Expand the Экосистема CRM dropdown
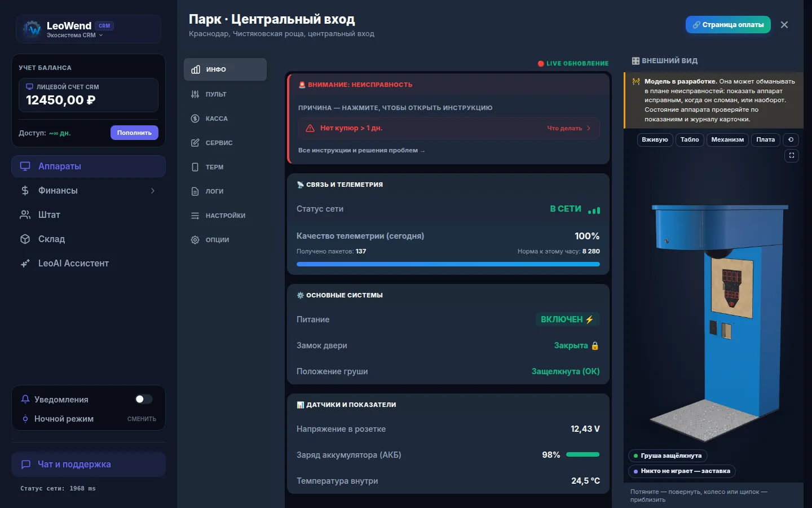Screen dimensions: 812x508 pos(75,35)
